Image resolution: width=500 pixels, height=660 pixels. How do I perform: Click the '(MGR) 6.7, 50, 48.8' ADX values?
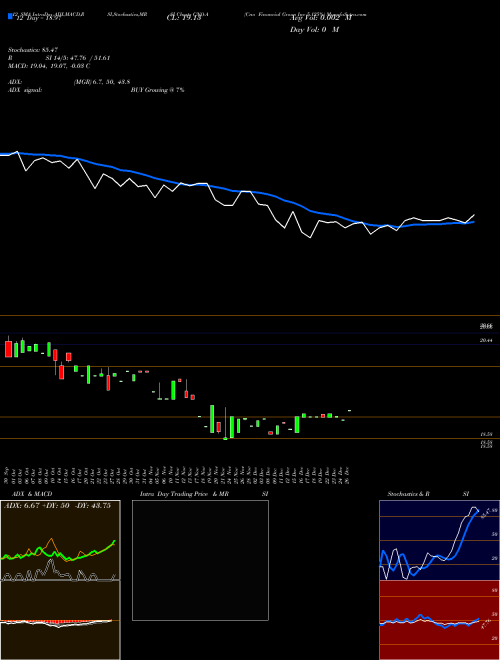click(102, 82)
